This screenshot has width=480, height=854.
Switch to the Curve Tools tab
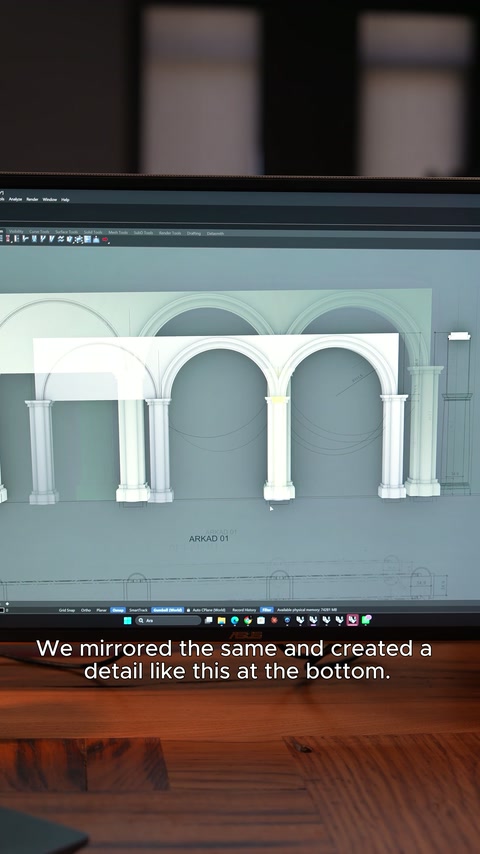pyautogui.click(x=39, y=232)
